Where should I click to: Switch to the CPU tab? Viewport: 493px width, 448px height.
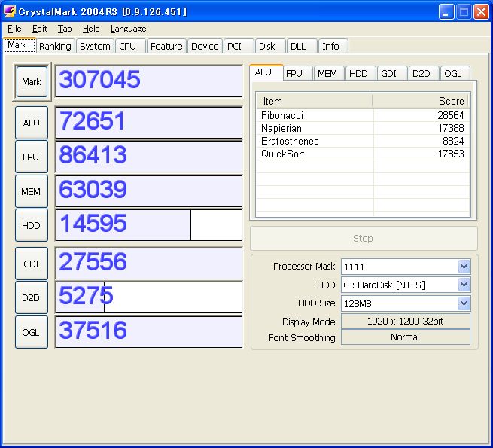[x=130, y=46]
